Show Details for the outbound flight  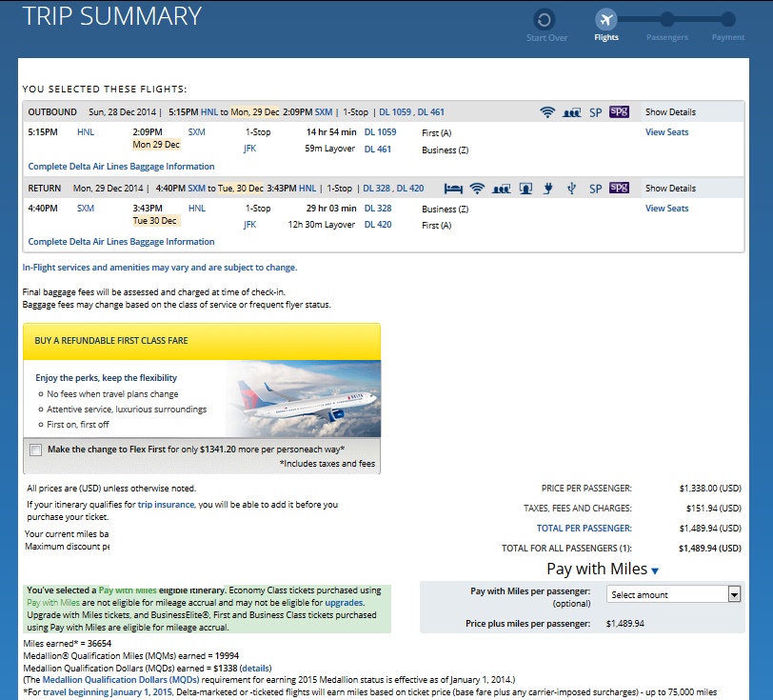670,112
